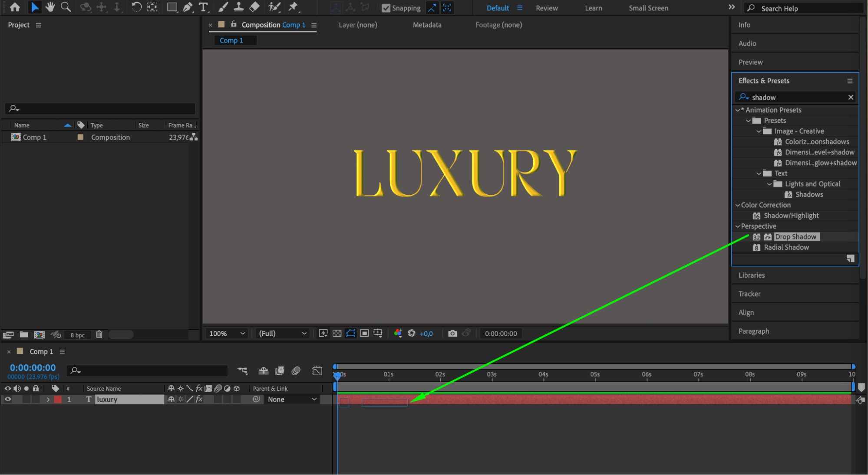Hide the luxury layer with eye icon
868x475 pixels.
click(x=8, y=399)
